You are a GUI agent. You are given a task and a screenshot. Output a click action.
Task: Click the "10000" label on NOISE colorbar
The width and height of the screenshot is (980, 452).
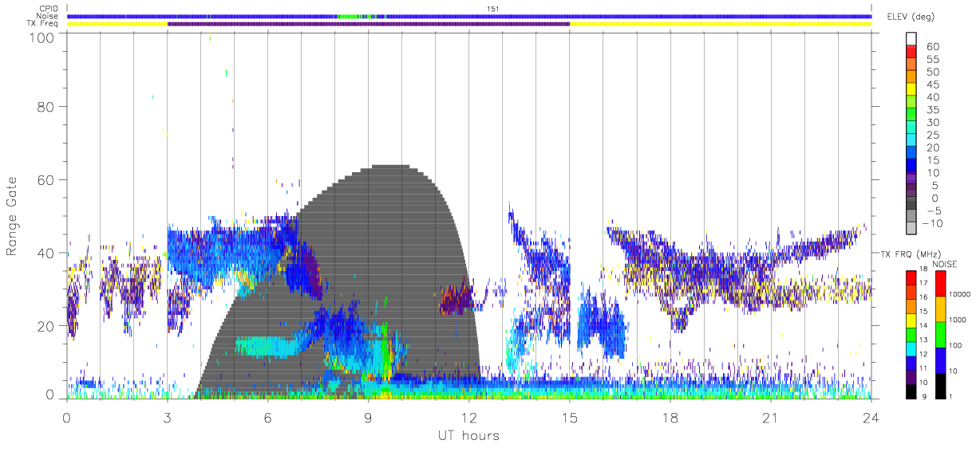click(960, 295)
